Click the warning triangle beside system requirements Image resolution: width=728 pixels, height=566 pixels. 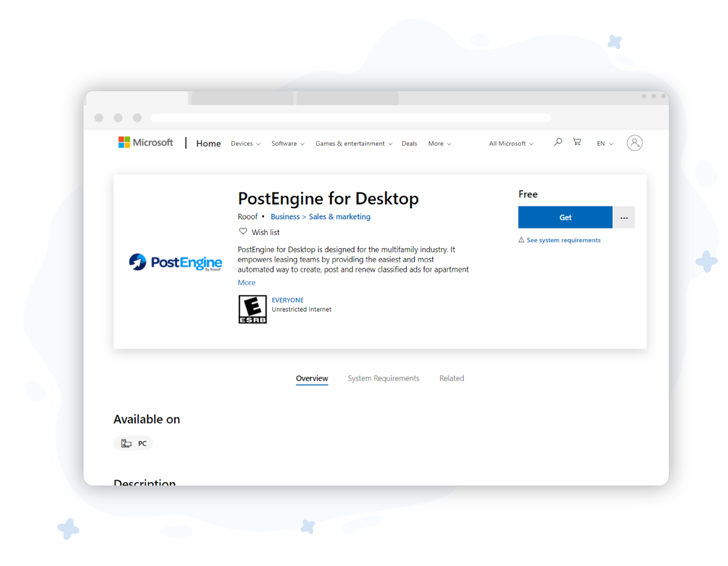coord(521,240)
